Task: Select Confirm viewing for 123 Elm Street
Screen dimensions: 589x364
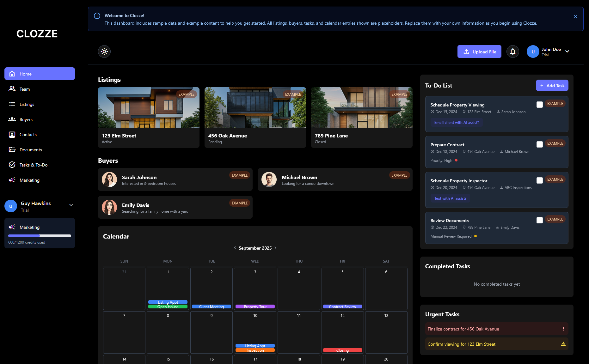Action: click(497, 344)
